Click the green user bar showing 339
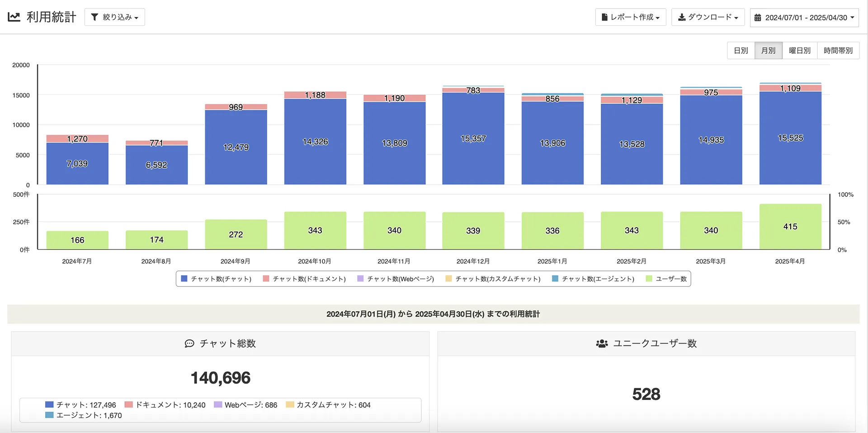This screenshot has height=433, width=868. click(x=473, y=231)
